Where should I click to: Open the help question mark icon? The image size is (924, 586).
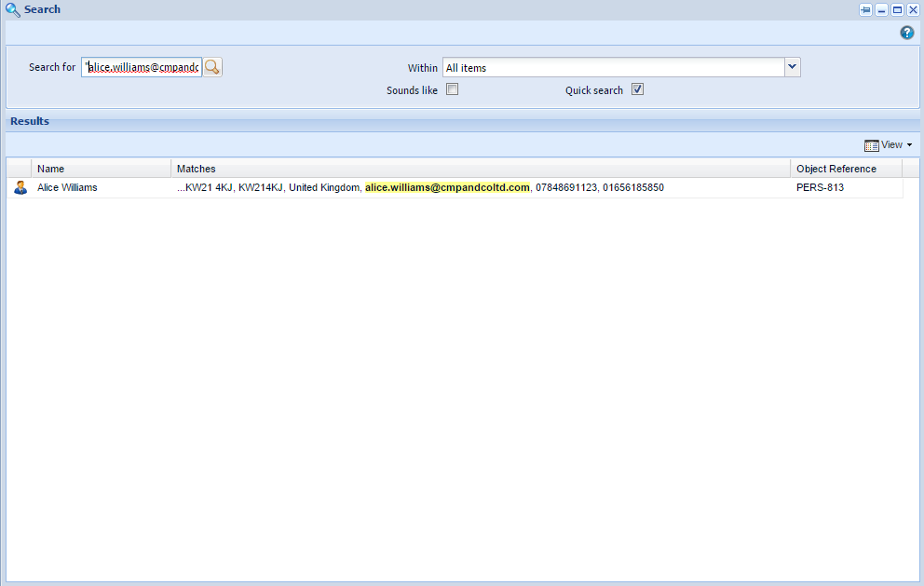point(907,33)
